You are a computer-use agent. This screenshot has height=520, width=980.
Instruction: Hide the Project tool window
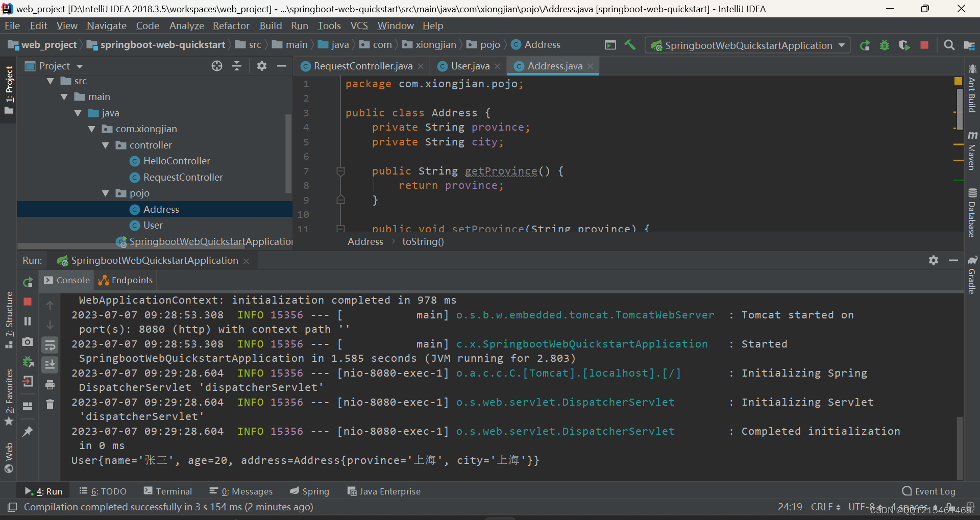click(x=282, y=66)
